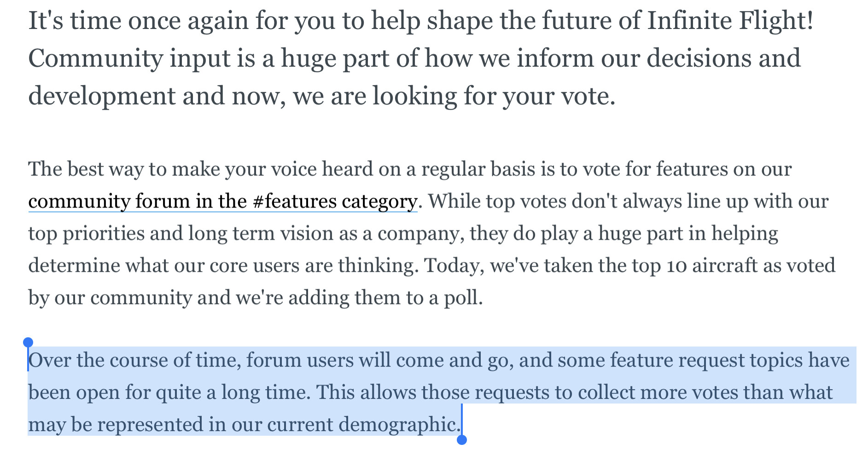Click the highlighted word 'demographic'
This screenshot has height=467, width=868.
pos(398,424)
